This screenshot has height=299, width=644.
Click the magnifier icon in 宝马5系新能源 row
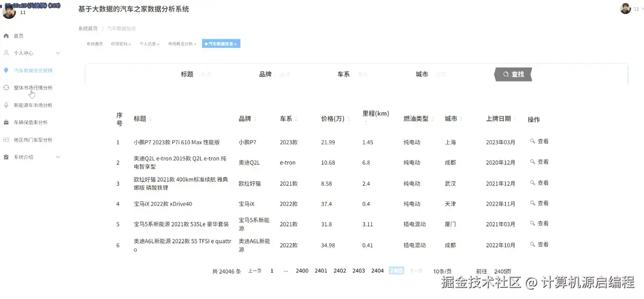pyautogui.click(x=532, y=224)
